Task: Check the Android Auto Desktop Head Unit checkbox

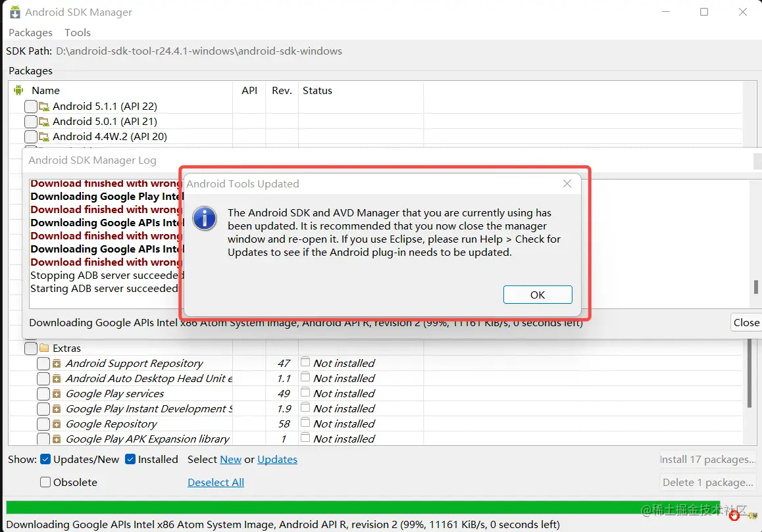Action: 43,379
